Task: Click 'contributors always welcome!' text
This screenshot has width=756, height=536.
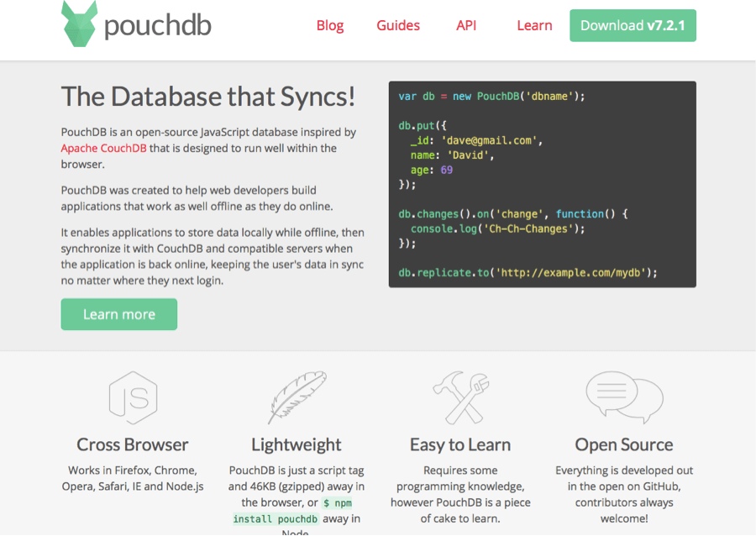Action: pyautogui.click(x=624, y=511)
